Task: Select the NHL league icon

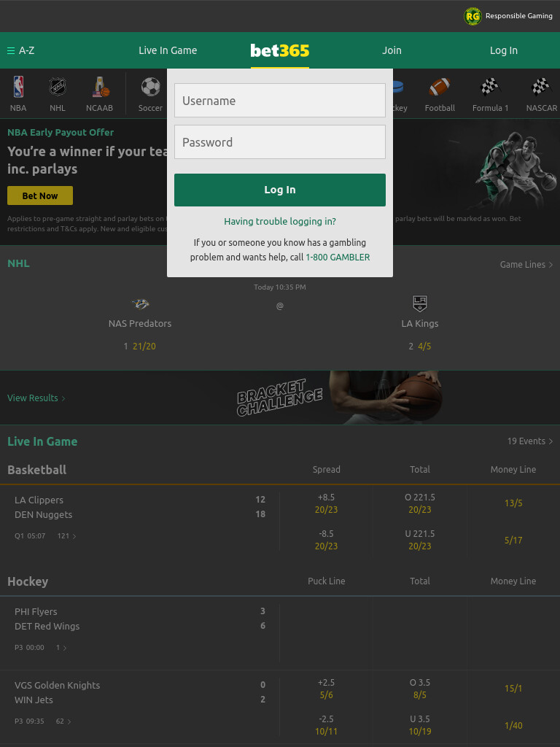Action: pyautogui.click(x=58, y=87)
